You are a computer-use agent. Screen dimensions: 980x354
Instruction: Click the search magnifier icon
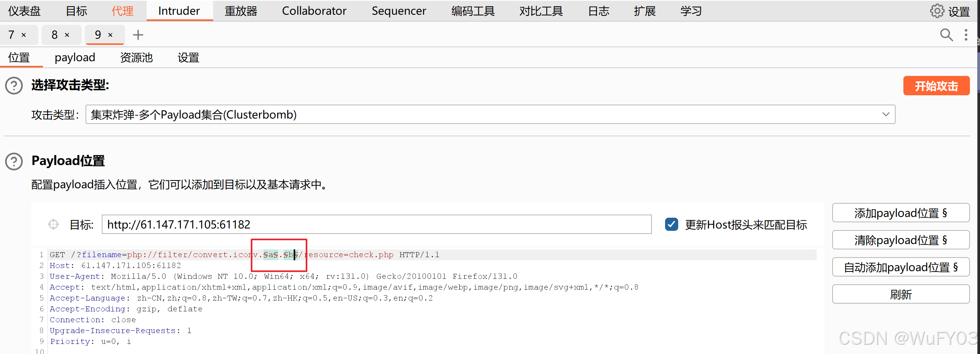(946, 35)
